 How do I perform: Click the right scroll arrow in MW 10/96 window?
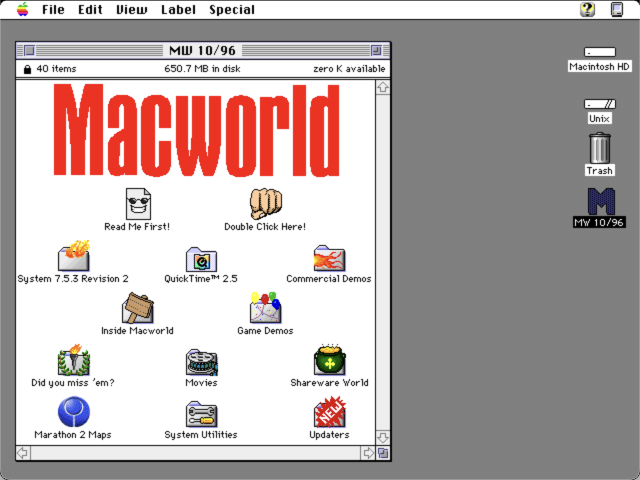pos(368,453)
